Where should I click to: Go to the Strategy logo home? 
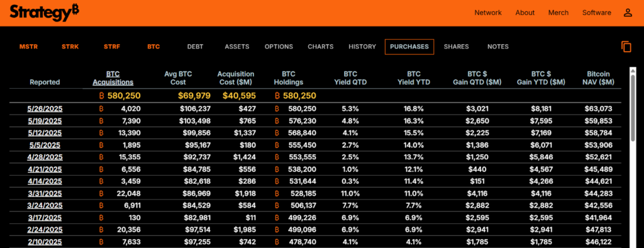click(x=45, y=13)
